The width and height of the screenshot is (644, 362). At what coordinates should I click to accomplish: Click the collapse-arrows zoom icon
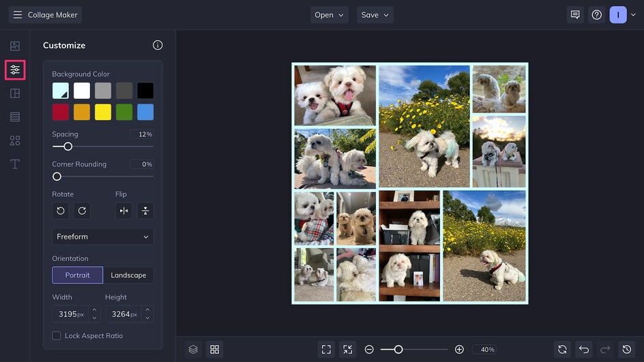coord(347,349)
